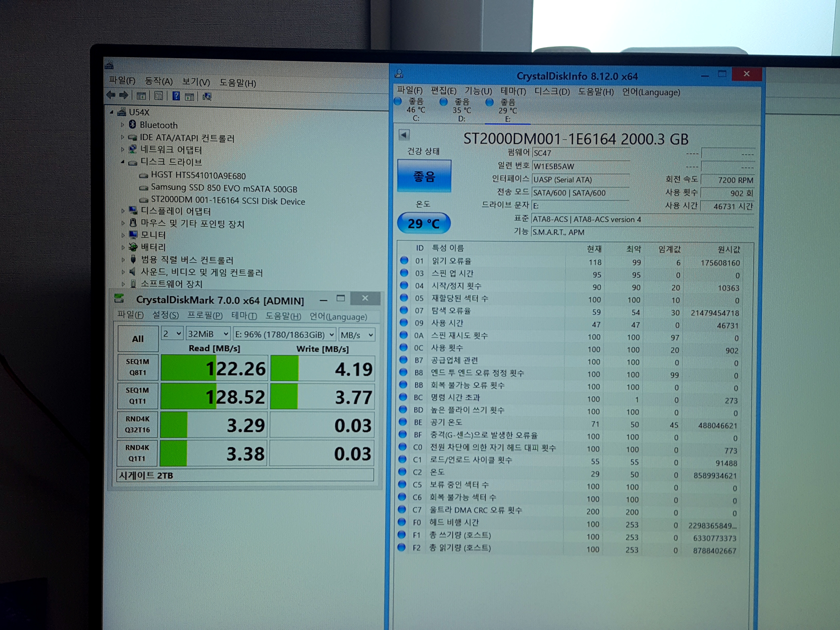Expand the IDE ATA/ATAPI 컨트롤러 node
Screen dimensions: 840x630
coord(122,137)
